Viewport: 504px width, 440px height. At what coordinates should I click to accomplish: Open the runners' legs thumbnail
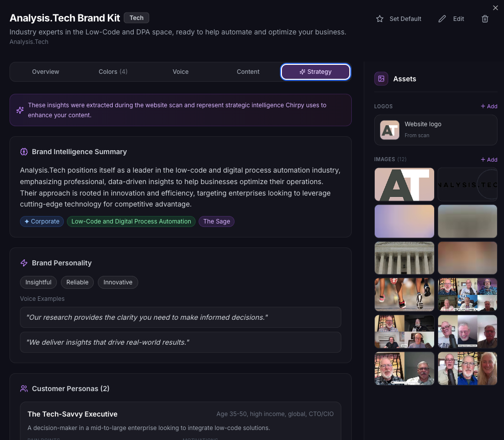click(x=404, y=295)
